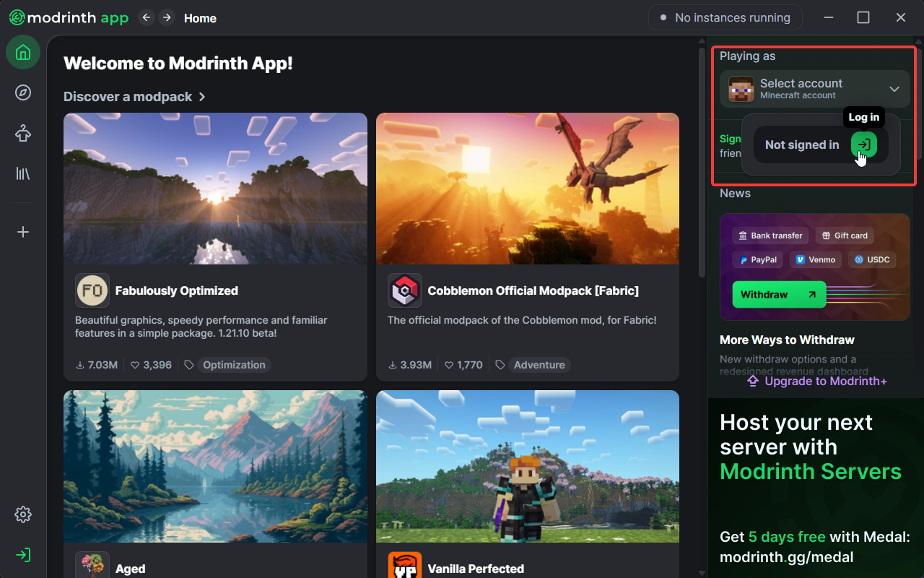Minimize the Modrinth app window
Image resolution: width=924 pixels, height=578 pixels.
point(829,17)
